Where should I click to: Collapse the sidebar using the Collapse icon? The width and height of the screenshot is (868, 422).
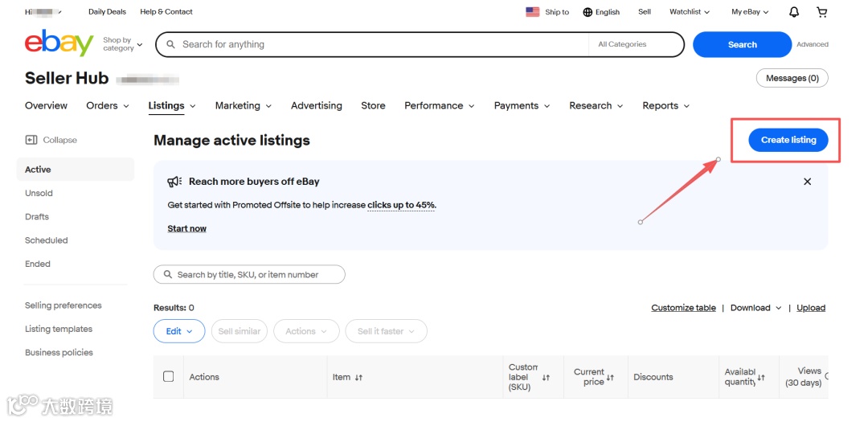(x=31, y=140)
